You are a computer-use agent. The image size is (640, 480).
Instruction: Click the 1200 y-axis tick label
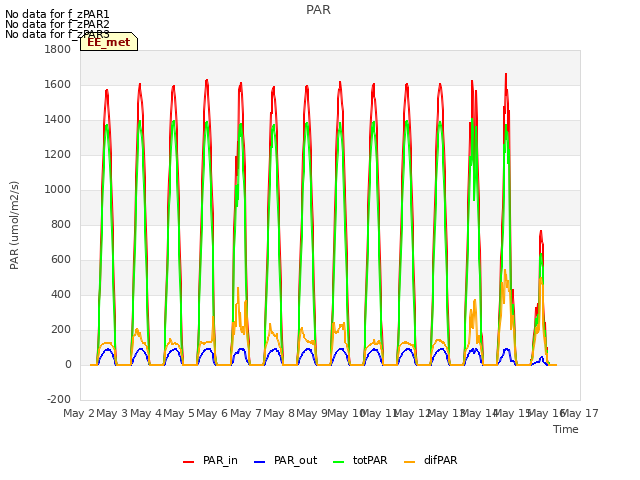pos(58,155)
